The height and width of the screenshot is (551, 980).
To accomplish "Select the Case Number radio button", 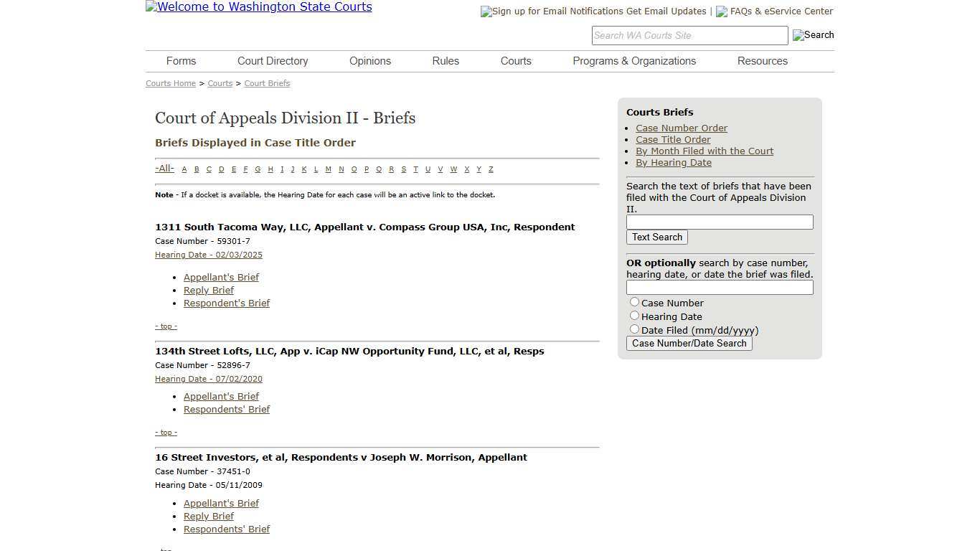I will (634, 301).
